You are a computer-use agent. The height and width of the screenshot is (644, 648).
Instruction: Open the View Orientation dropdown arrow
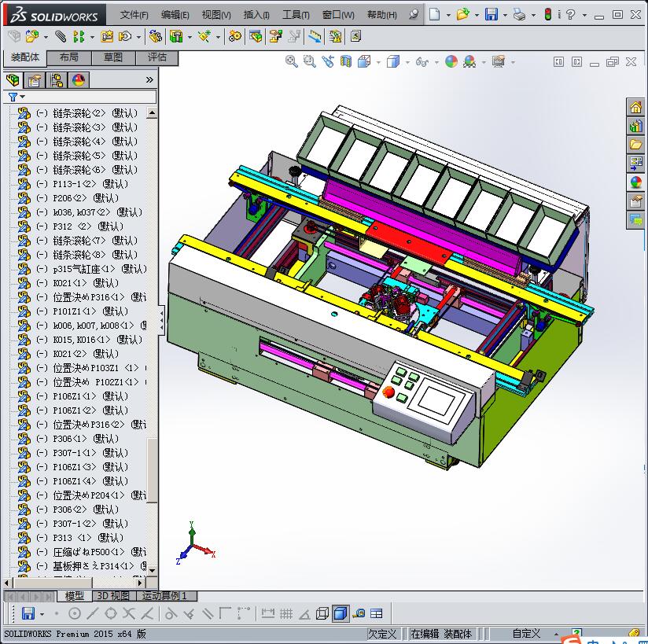click(378, 62)
